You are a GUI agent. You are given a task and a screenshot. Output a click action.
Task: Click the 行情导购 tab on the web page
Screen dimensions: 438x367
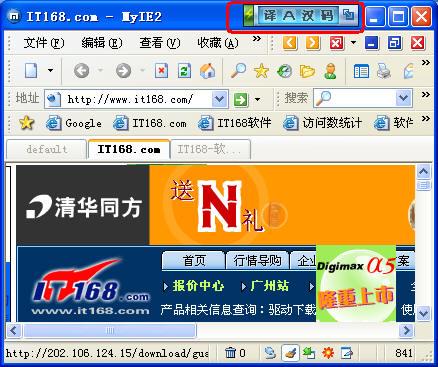tap(257, 261)
